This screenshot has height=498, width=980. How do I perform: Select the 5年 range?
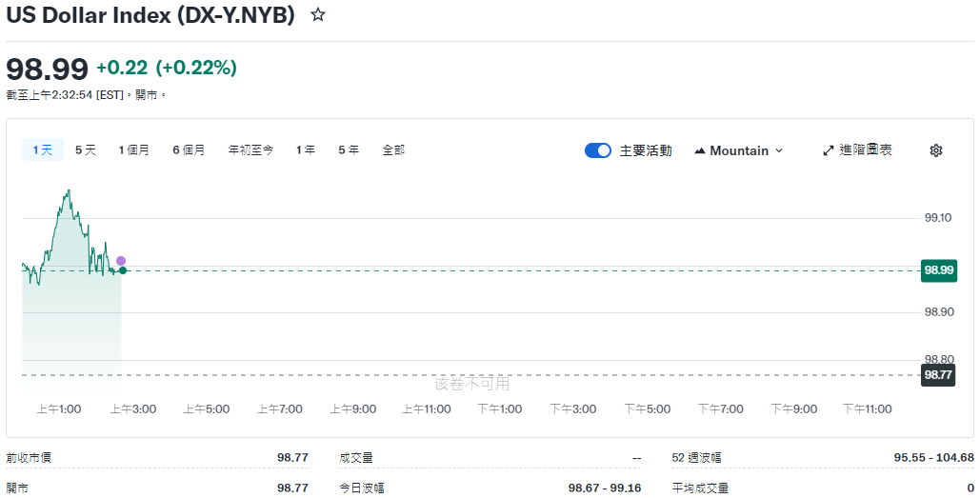tap(349, 149)
